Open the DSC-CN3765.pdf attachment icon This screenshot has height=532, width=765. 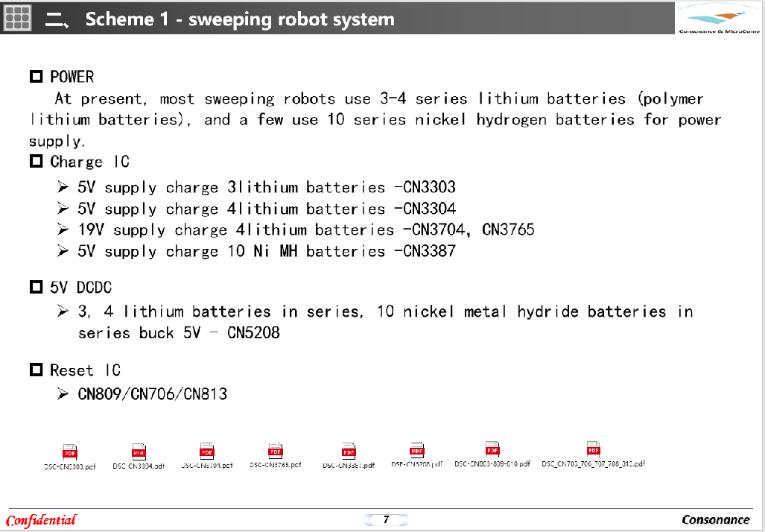276,451
